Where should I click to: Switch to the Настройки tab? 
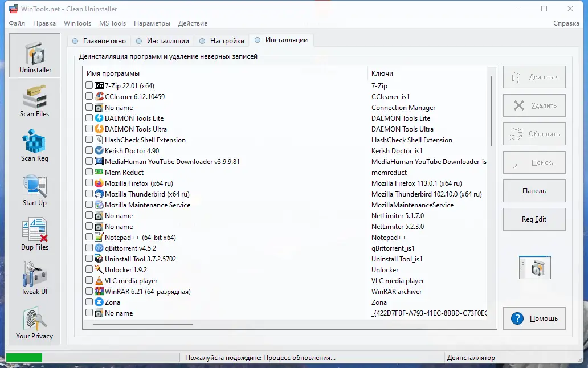(222, 41)
